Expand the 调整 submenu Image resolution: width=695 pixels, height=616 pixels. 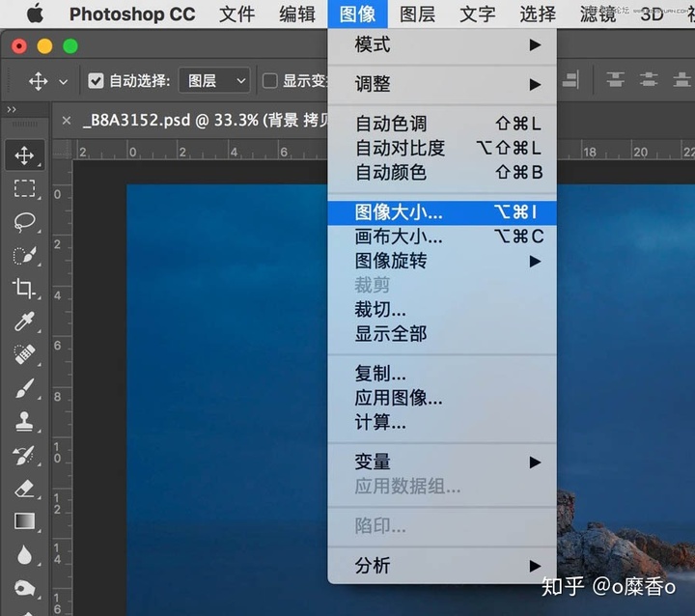click(442, 84)
